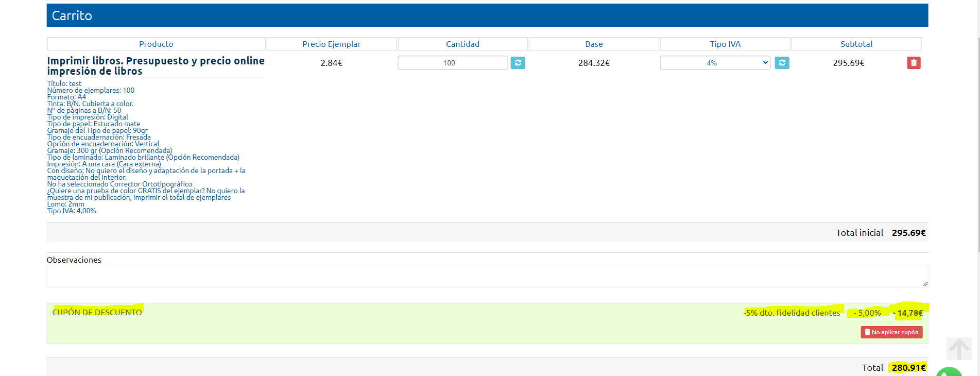Refresh the Tipo IVA with update icon
980x376 pixels.
(x=782, y=63)
